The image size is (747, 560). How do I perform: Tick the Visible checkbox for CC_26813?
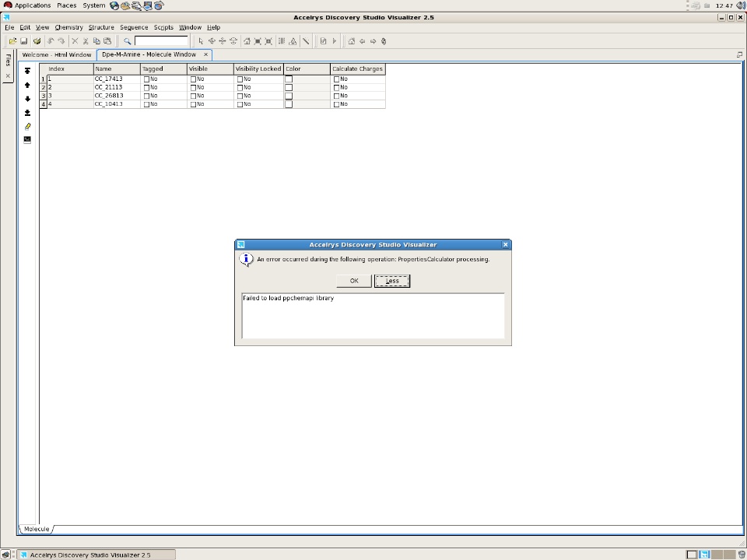click(x=193, y=96)
